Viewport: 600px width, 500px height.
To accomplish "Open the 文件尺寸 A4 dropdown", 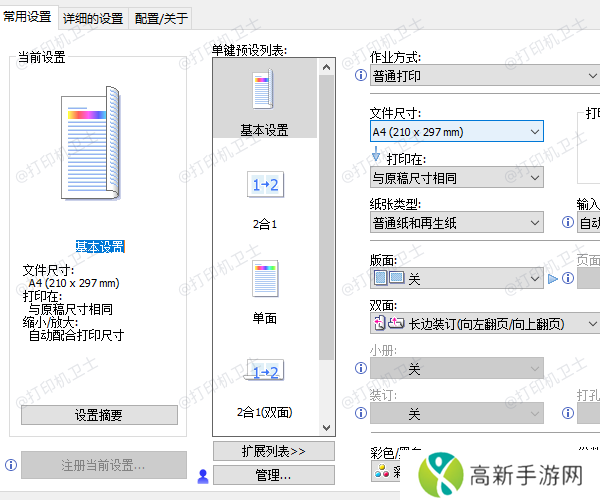I will [x=457, y=132].
